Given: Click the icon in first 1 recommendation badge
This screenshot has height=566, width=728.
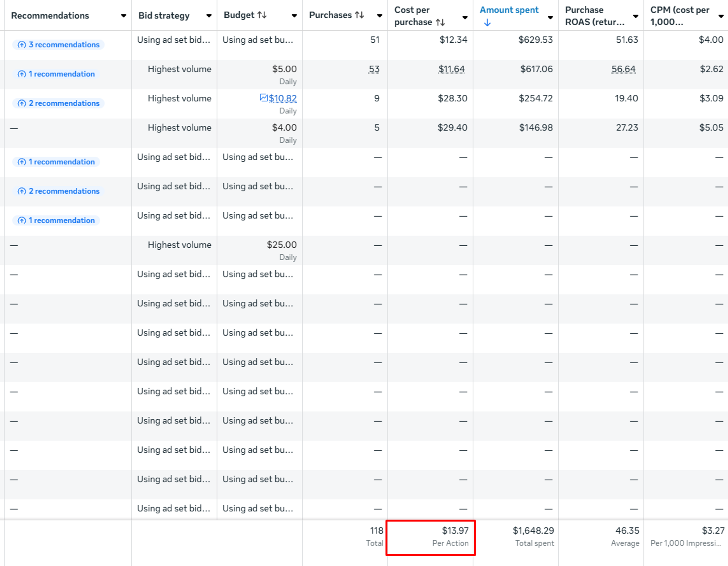Looking at the screenshot, I should [x=22, y=74].
